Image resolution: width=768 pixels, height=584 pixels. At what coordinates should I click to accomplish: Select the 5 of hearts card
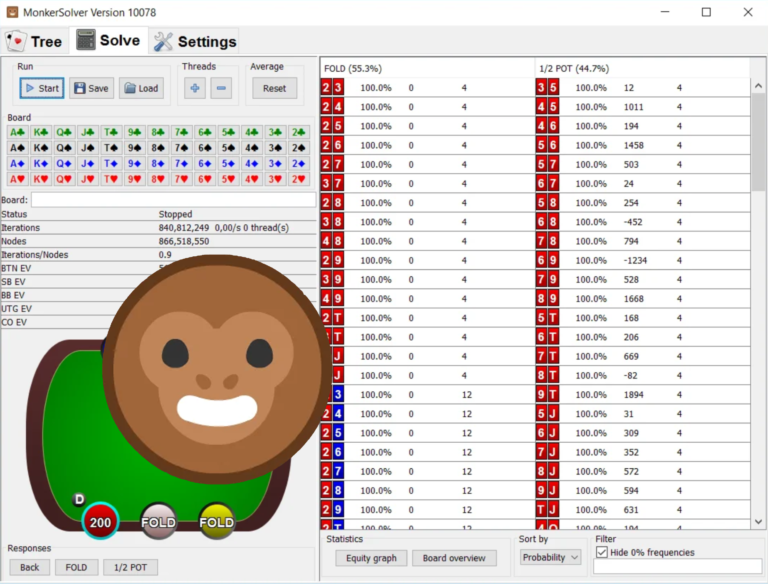[228, 179]
